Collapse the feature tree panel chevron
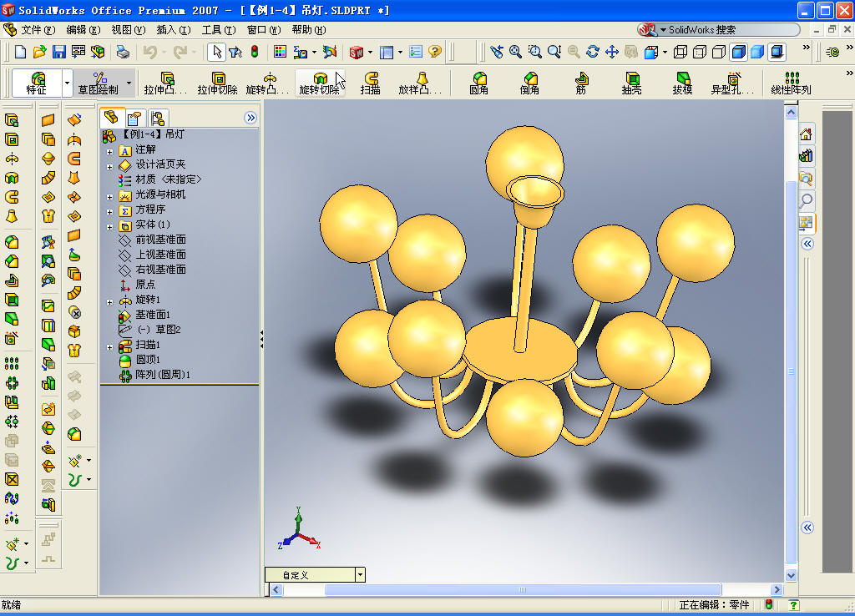855x616 pixels. (x=250, y=118)
